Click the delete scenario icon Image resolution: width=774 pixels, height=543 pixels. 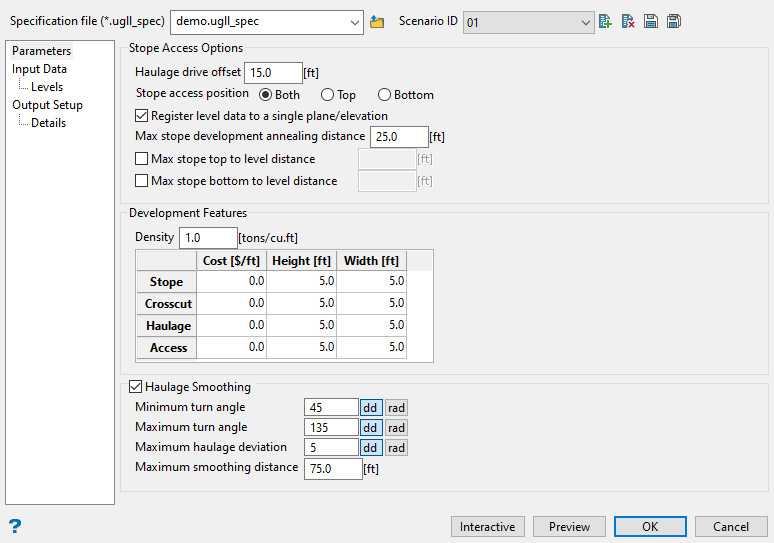pos(628,22)
